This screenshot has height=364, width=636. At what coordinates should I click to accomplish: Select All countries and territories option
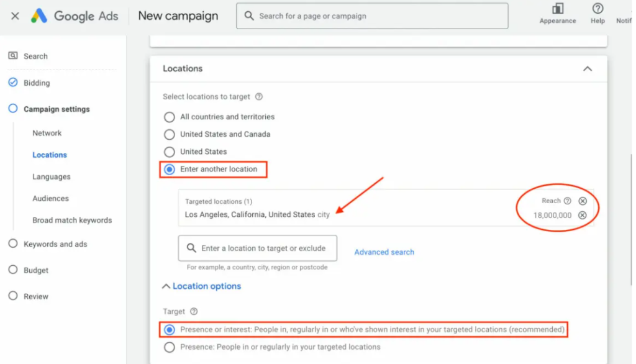tap(169, 117)
